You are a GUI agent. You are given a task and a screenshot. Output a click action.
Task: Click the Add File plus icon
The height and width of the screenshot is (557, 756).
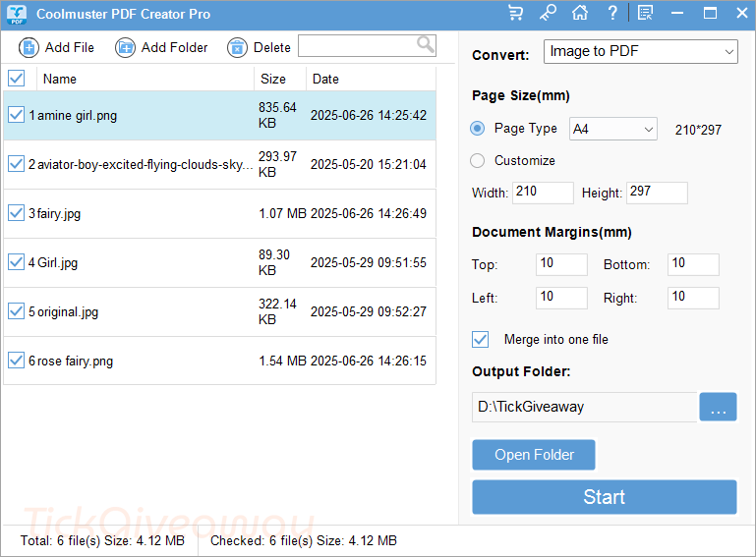29,48
